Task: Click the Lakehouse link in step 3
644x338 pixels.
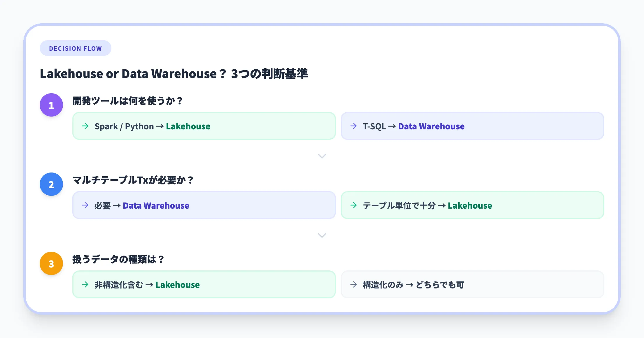Action: 177,285
